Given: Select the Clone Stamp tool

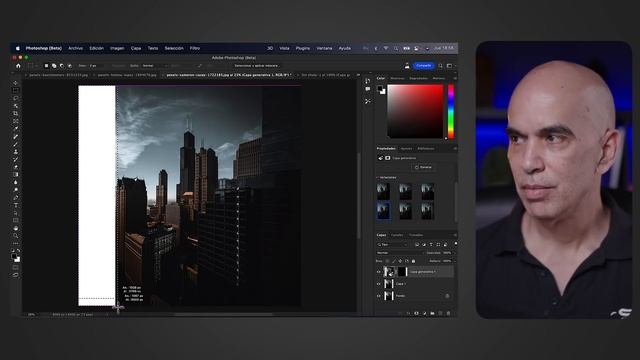Looking at the screenshot, I should point(16,152).
